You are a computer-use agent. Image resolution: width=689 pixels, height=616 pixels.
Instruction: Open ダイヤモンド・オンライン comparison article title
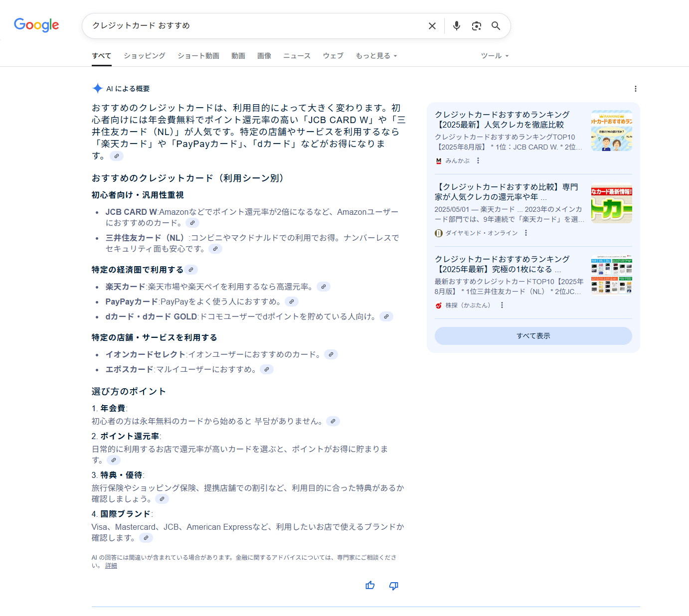[507, 192]
